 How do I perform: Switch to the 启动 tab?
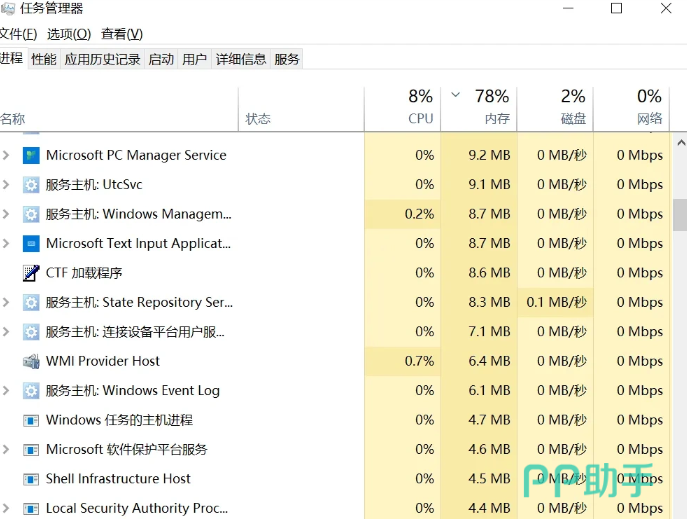point(161,59)
